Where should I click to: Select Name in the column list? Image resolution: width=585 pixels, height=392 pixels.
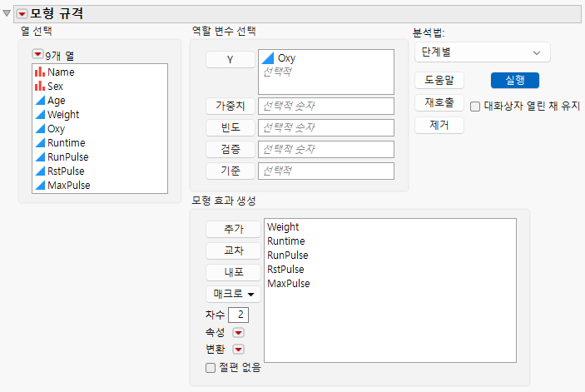[61, 72]
